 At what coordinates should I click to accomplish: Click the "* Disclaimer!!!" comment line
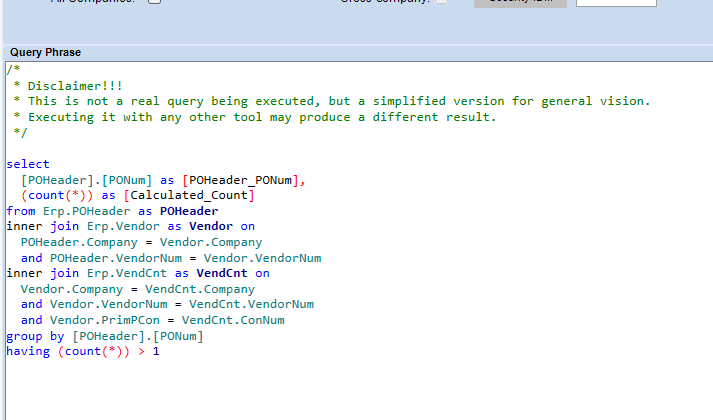(68, 86)
